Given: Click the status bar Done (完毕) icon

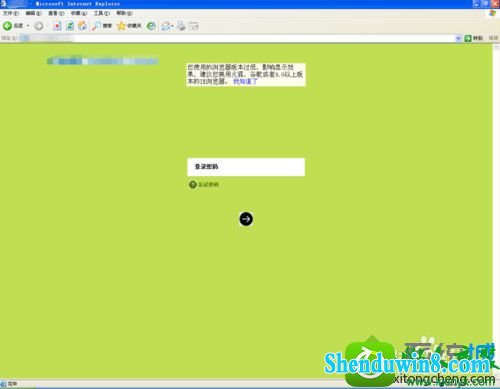Looking at the screenshot, I should [3, 384].
